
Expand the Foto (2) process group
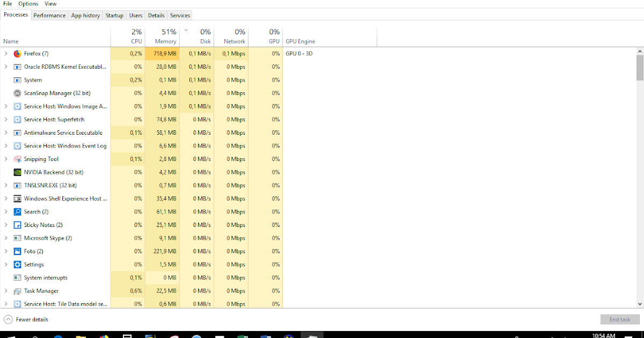click(6, 252)
